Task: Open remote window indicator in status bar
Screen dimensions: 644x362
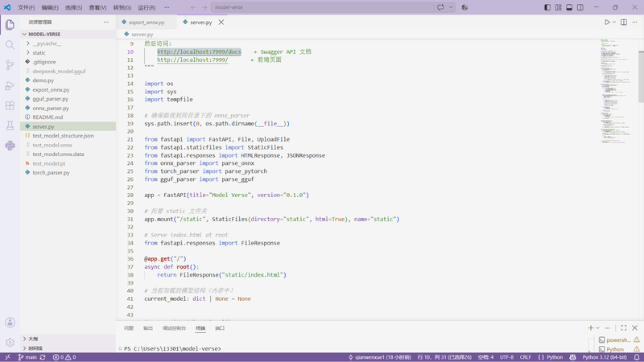Action: click(x=7, y=357)
